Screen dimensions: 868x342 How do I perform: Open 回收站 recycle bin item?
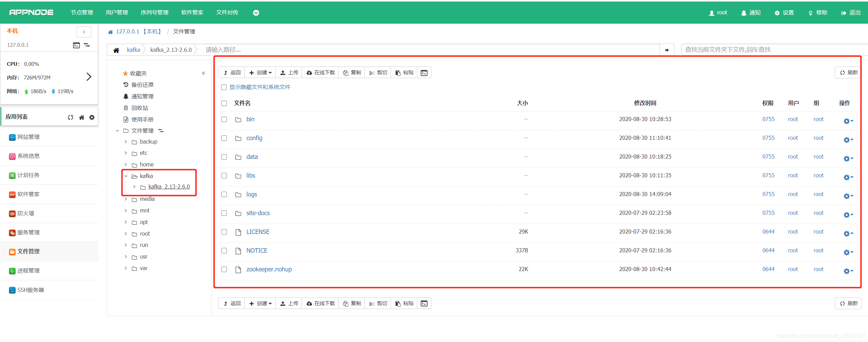136,108
